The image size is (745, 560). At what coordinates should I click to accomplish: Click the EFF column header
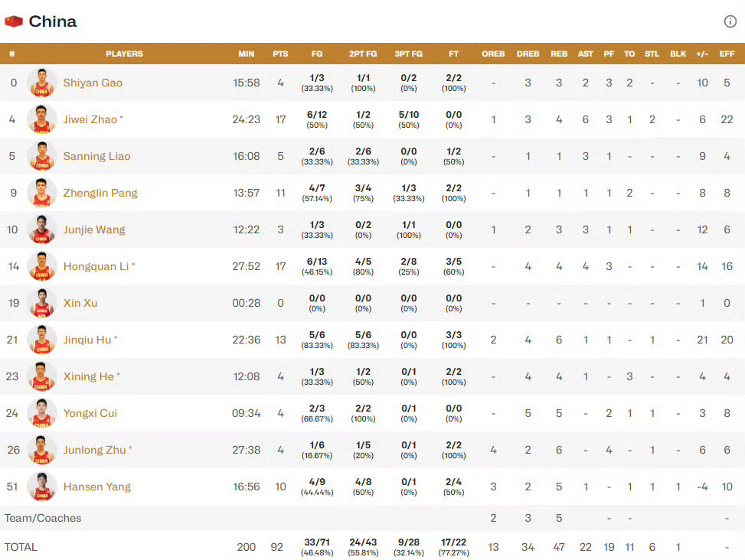[727, 54]
